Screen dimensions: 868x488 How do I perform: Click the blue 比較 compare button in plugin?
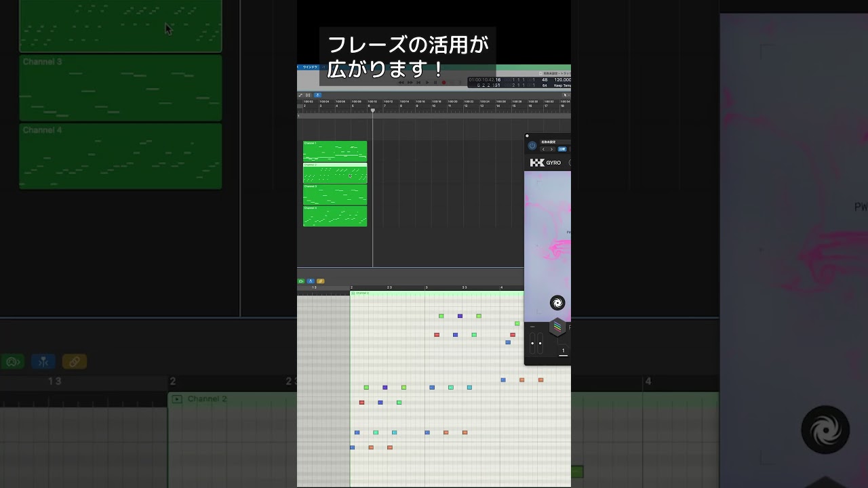(561, 149)
